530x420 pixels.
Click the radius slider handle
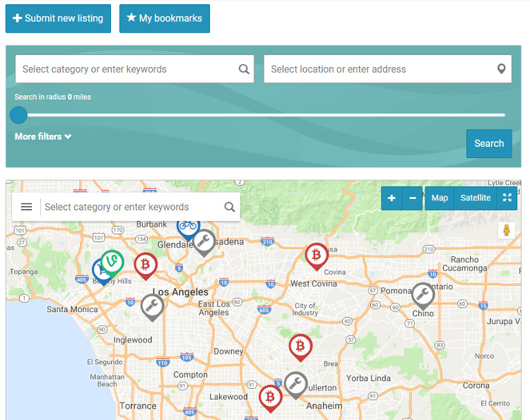coord(18,115)
